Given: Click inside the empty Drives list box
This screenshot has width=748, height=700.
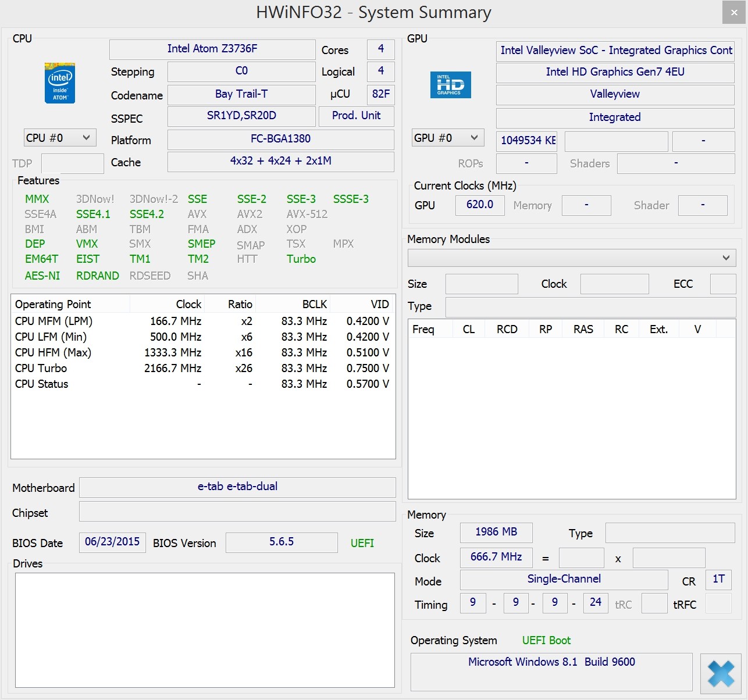Looking at the screenshot, I should (x=205, y=630).
